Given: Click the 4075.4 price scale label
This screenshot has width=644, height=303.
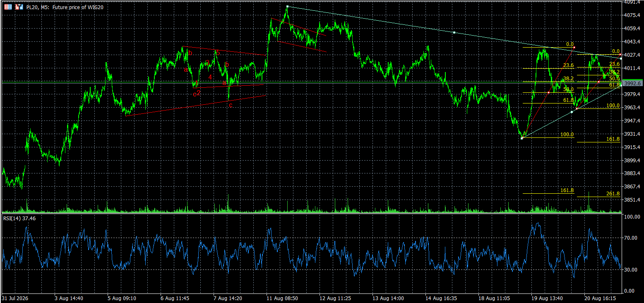Looking at the screenshot, I should (x=632, y=15).
